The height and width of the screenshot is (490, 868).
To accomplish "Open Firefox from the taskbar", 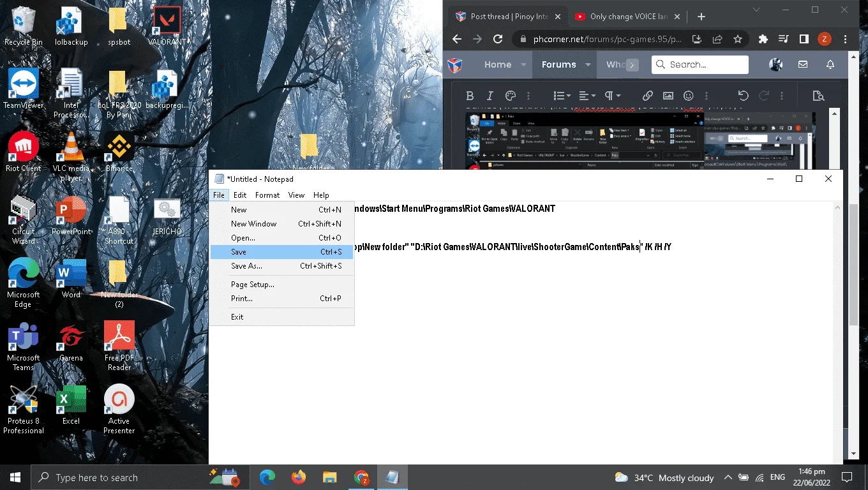I will (x=298, y=477).
